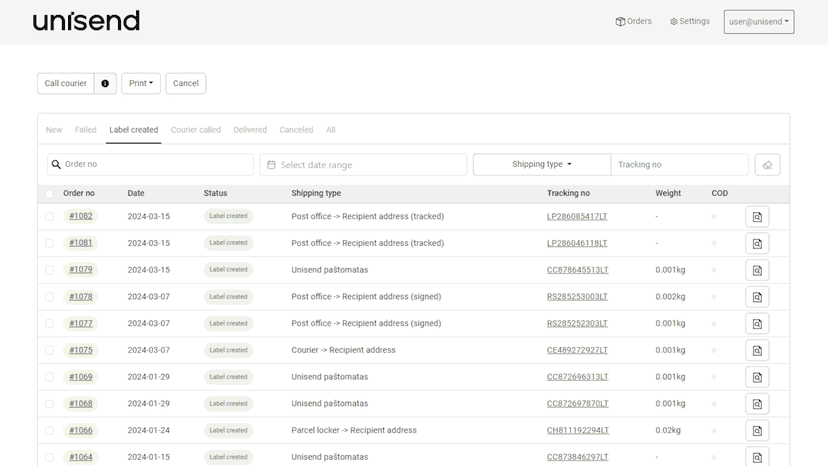
Task: Click the Date column header
Action: [136, 193]
